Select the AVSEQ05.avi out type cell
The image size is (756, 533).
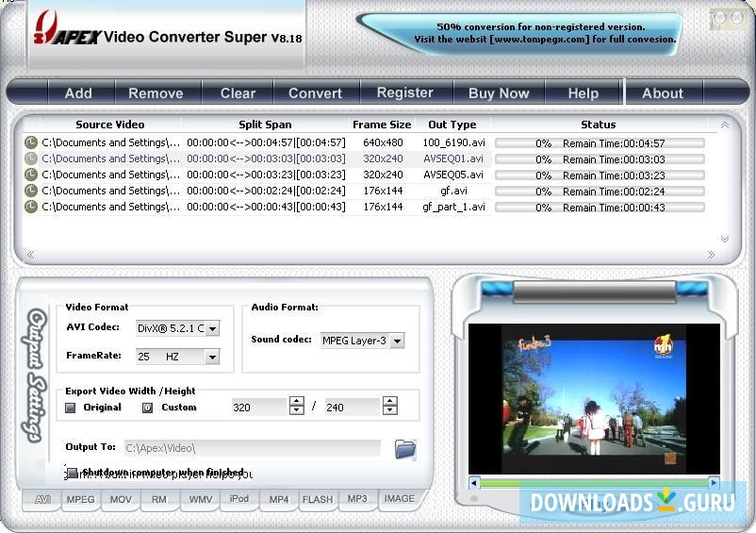click(x=453, y=175)
